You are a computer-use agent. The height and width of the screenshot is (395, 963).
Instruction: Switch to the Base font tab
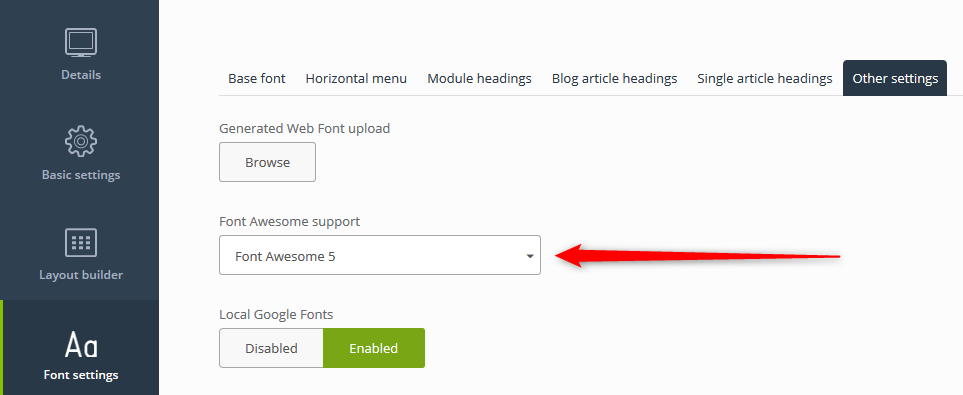[257, 79]
